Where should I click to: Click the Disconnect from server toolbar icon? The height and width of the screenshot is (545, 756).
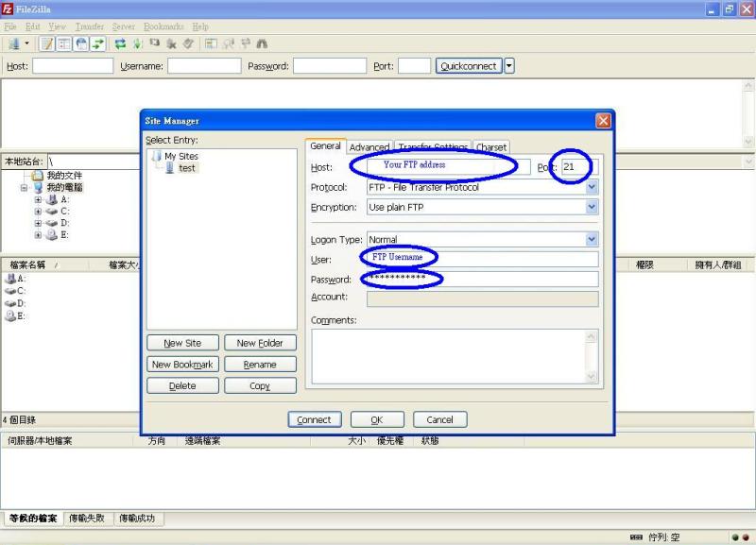pos(171,43)
